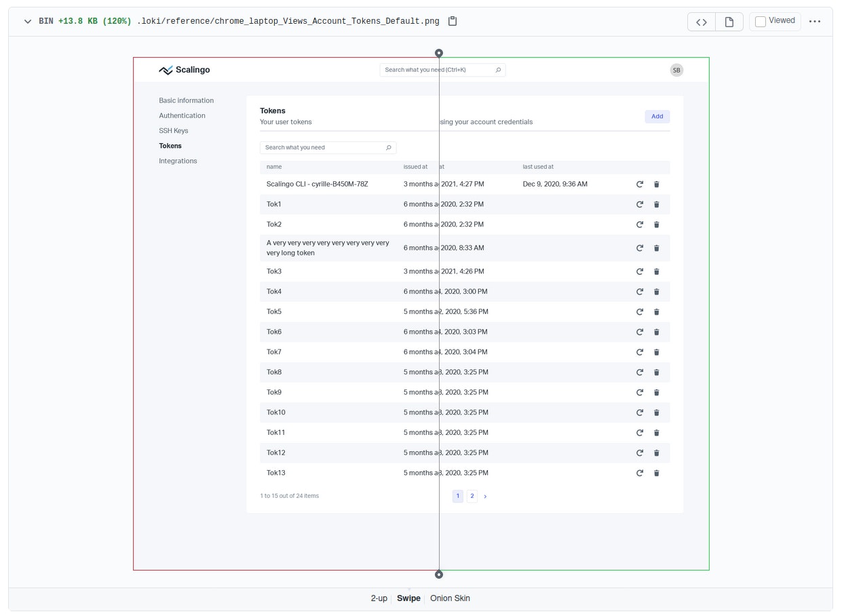Display the source diff
The width and height of the screenshot is (844, 616).
click(x=701, y=22)
